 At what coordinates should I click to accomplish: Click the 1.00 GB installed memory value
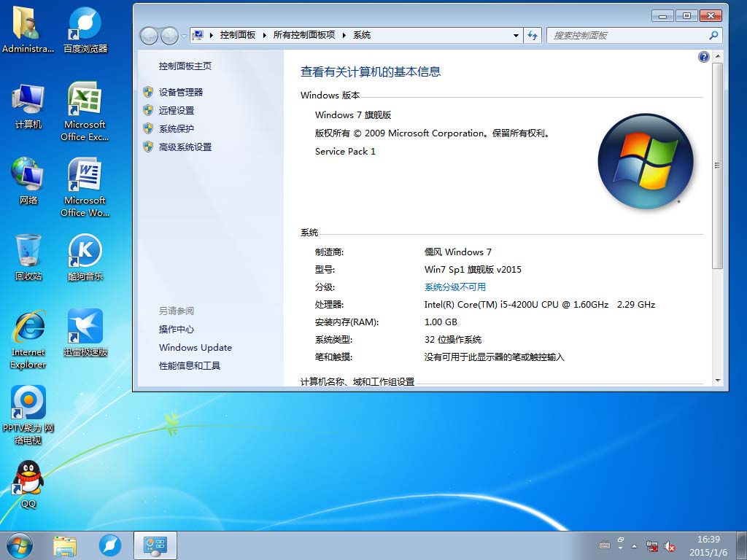coord(441,322)
